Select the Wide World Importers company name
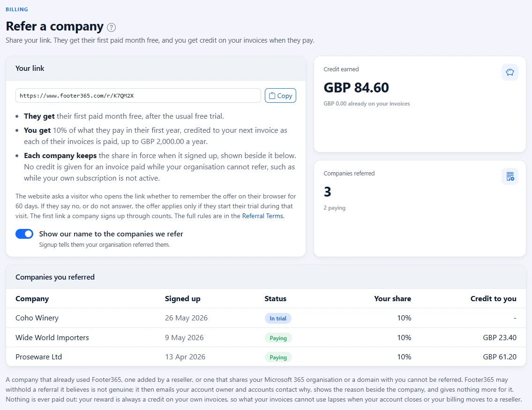The width and height of the screenshot is (532, 410). [52, 338]
